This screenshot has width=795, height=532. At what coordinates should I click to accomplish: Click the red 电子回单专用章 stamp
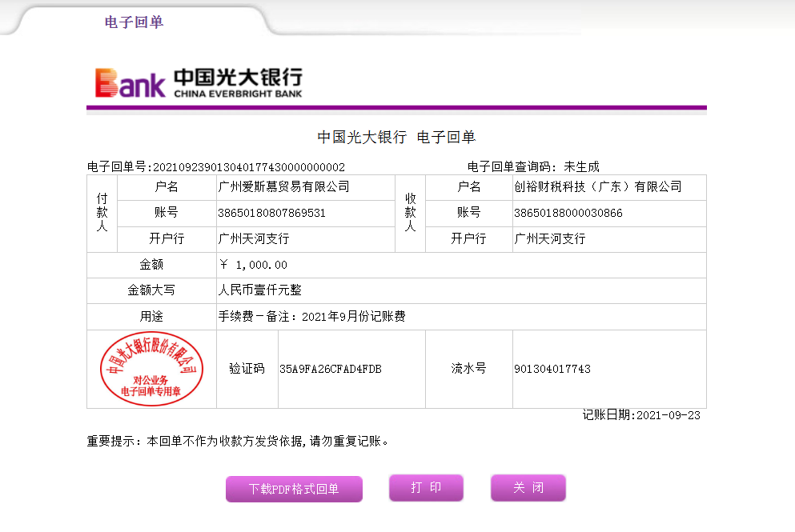coord(151,369)
